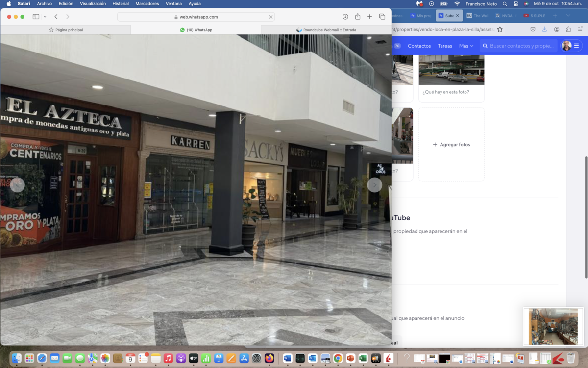Stop loading page in Safari address bar
Viewport: 588px width, 368px height.
click(270, 17)
